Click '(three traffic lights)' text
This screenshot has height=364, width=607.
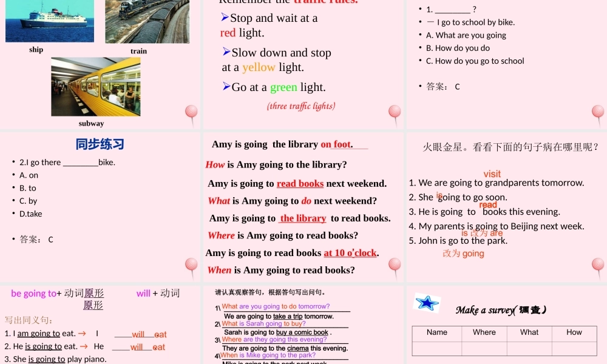click(301, 106)
